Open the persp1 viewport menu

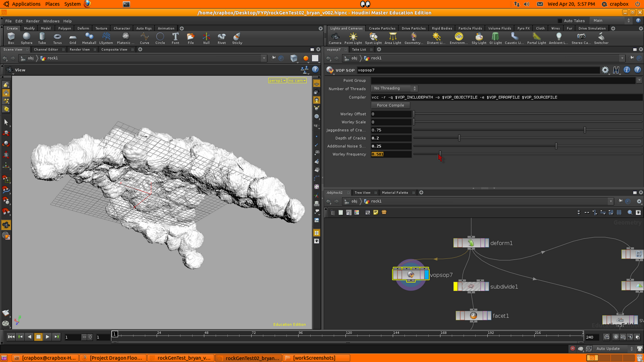click(x=277, y=80)
